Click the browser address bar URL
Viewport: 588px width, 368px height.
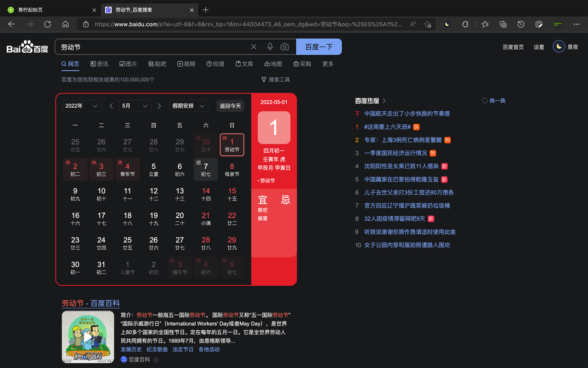[x=248, y=24]
